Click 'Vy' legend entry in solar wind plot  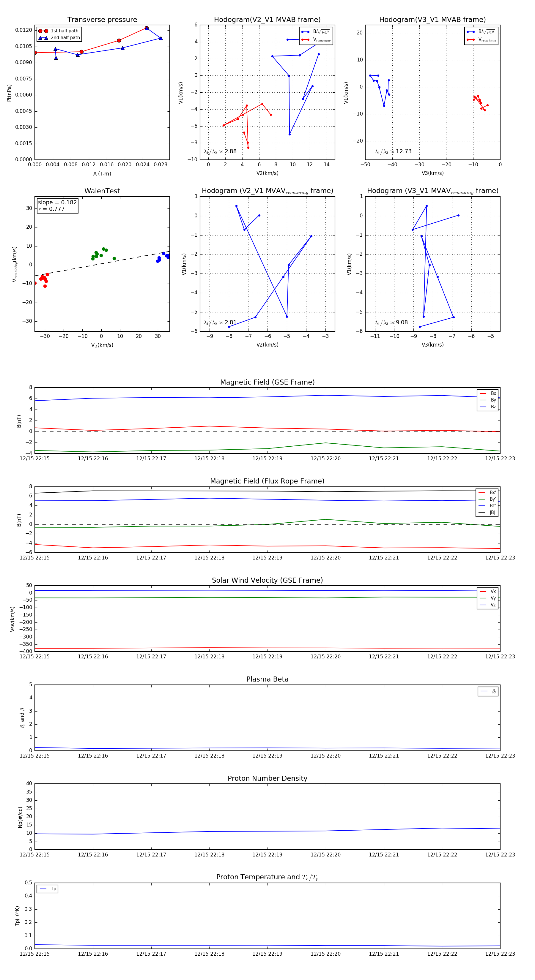[x=488, y=598]
